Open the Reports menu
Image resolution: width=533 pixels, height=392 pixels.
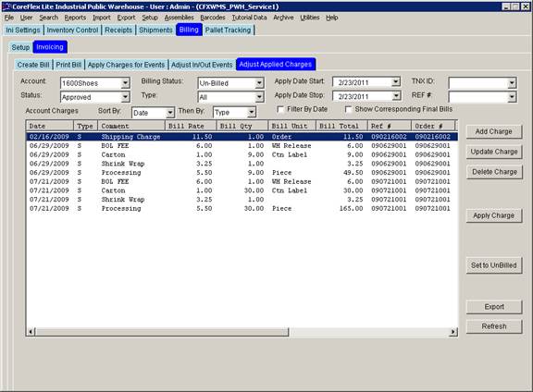click(75, 18)
